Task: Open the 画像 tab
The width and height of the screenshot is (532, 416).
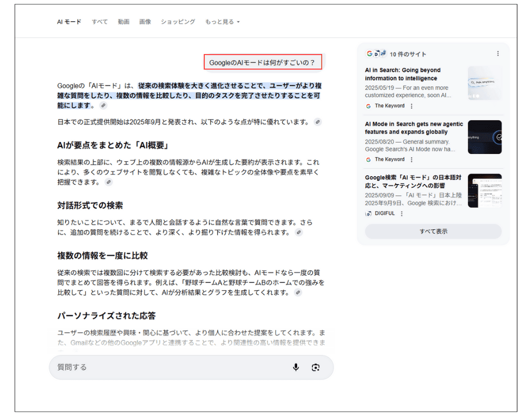Action: click(x=145, y=22)
